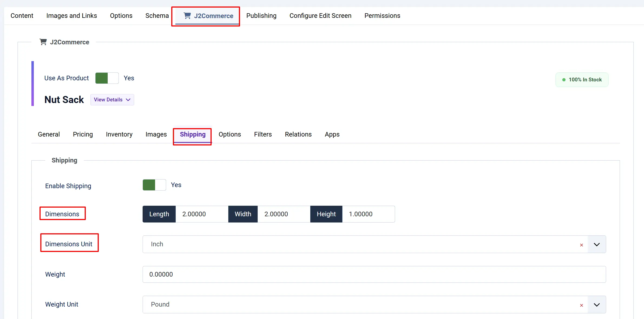Open the Relations tab
The width and height of the screenshot is (644, 319).
click(298, 134)
